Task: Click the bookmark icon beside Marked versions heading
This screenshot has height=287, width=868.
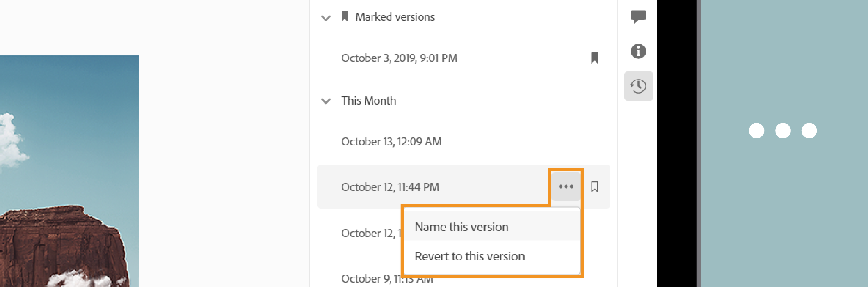Action: click(x=344, y=16)
